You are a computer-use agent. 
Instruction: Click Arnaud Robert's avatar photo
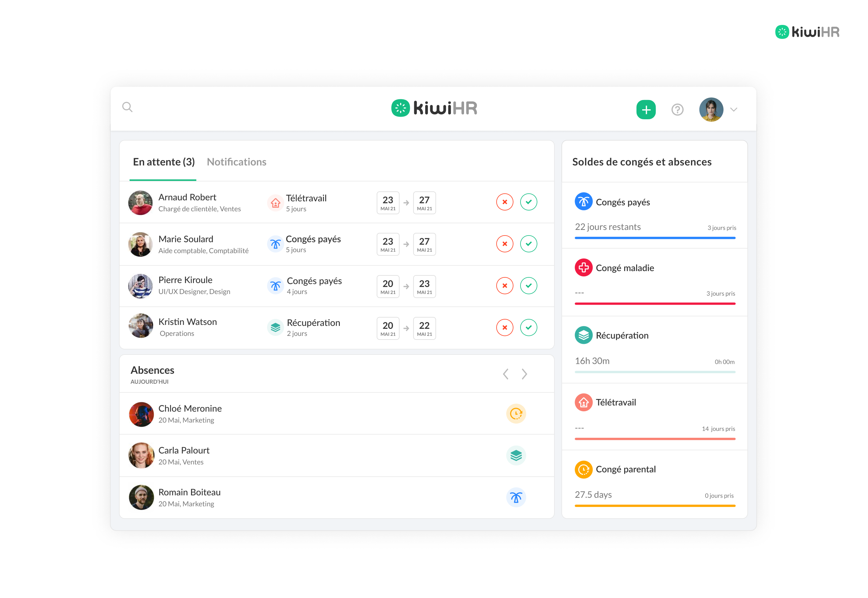[x=140, y=203]
